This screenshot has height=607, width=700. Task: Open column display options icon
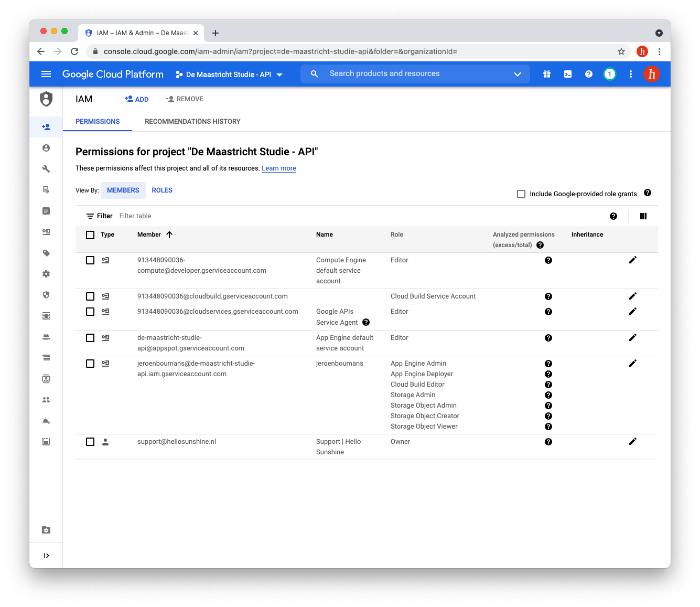pos(643,216)
